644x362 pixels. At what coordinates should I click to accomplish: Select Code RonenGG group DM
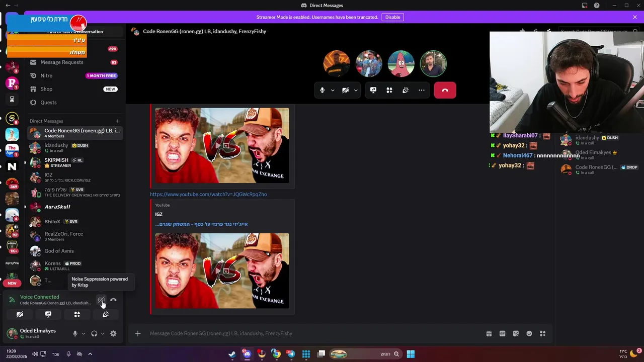(74, 133)
